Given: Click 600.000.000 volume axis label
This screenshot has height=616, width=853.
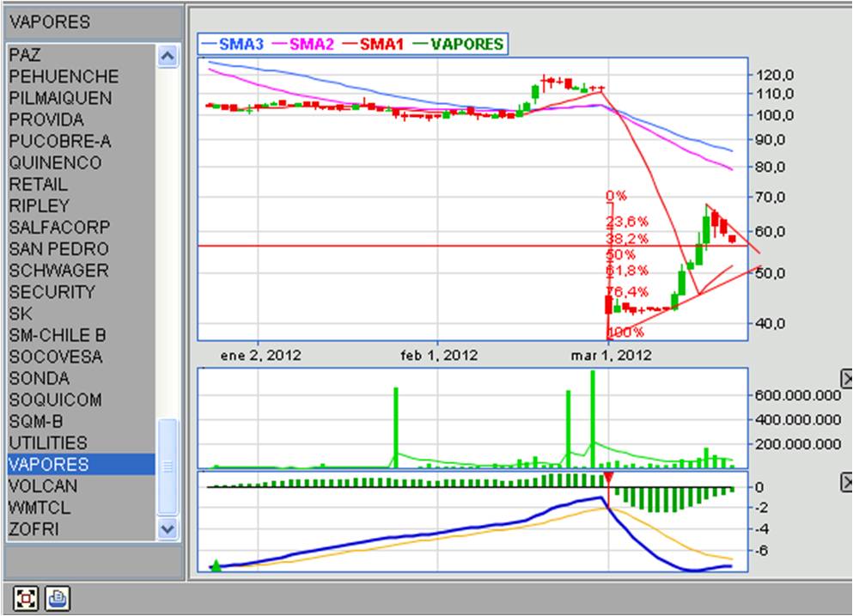Looking at the screenshot, I should [x=798, y=395].
